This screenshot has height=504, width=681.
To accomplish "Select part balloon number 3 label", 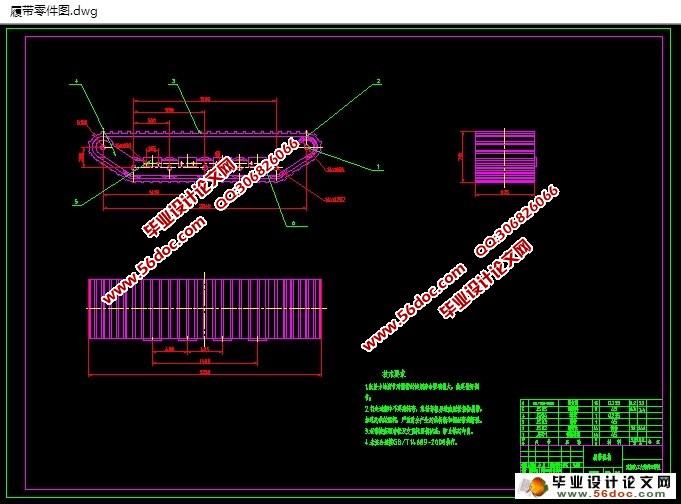I will (x=173, y=80).
